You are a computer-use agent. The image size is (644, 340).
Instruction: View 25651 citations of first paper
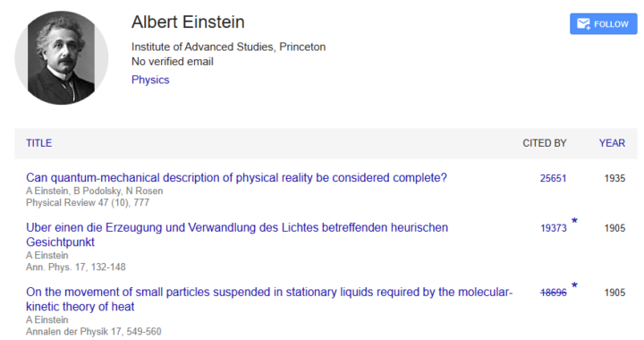554,178
